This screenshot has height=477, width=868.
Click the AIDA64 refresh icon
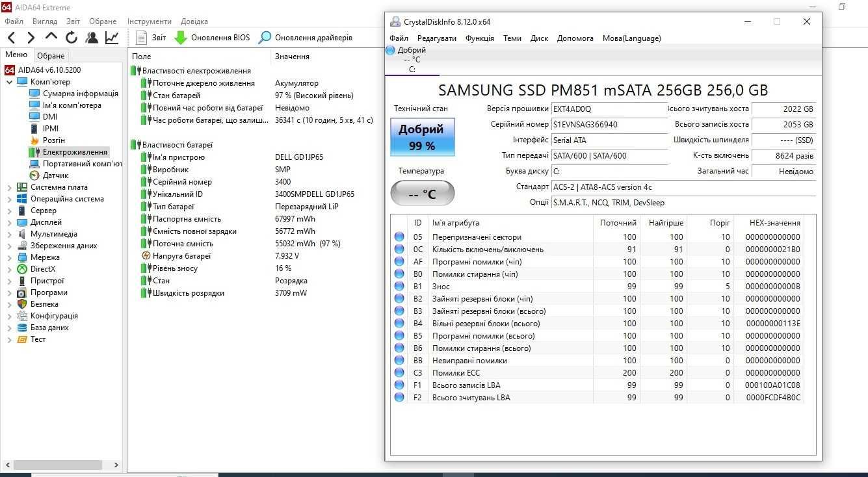(x=72, y=38)
